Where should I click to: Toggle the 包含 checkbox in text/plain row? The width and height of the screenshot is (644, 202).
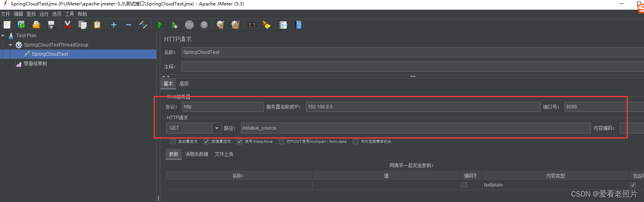[x=633, y=185]
